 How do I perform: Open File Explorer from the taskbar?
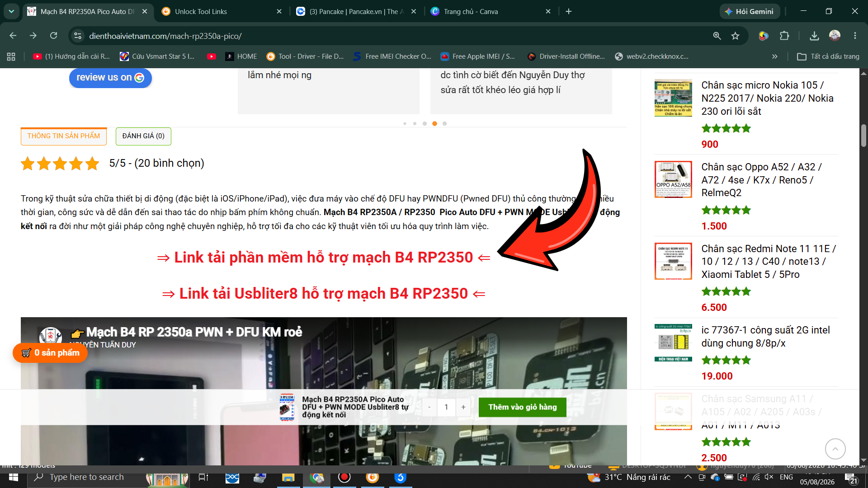tap(288, 477)
